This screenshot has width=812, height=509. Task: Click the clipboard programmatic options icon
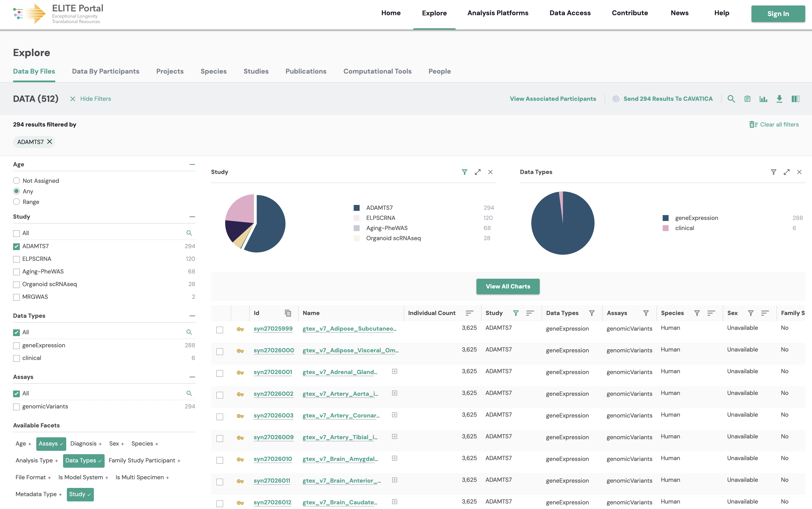747,99
